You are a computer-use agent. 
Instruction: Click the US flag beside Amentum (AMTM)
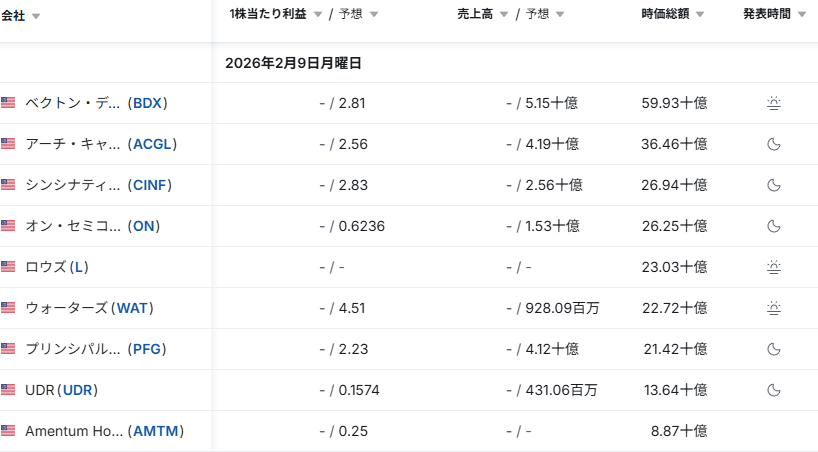point(8,431)
